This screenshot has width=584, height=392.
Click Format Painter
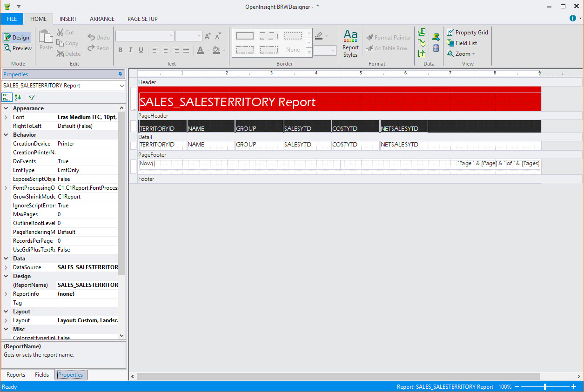[389, 38]
